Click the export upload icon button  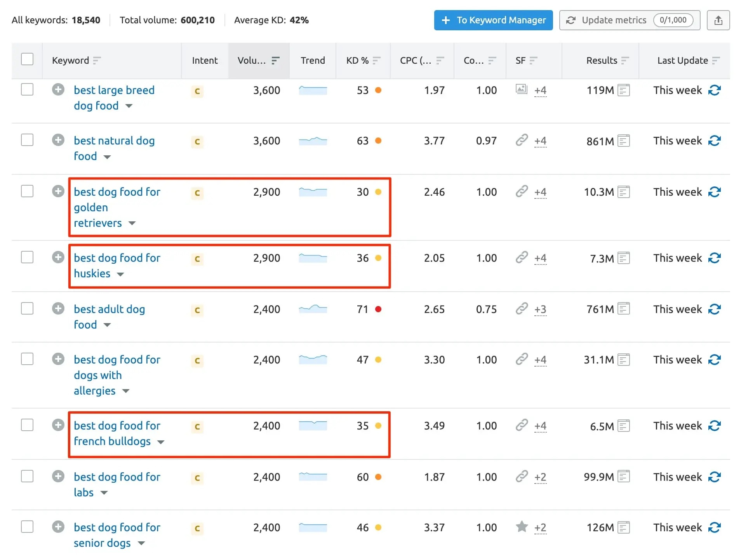pos(718,20)
